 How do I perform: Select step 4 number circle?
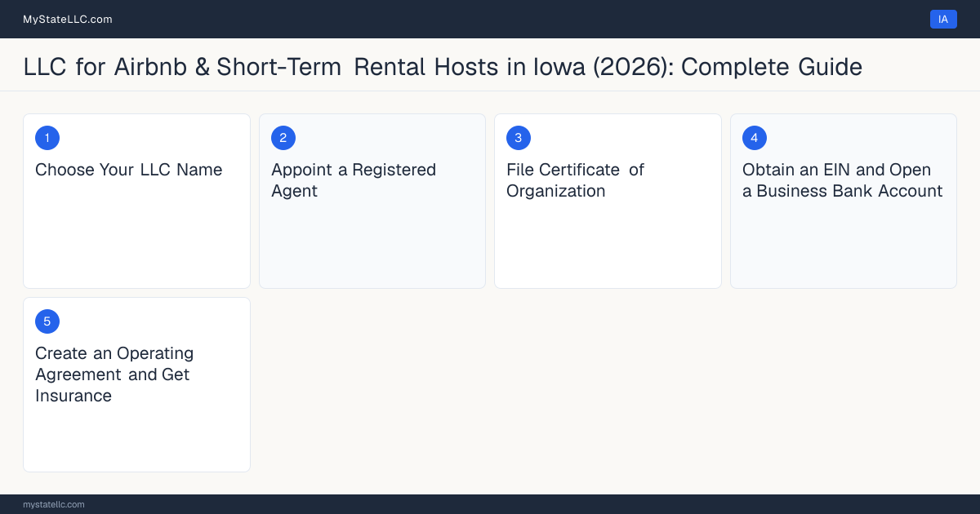pos(755,138)
